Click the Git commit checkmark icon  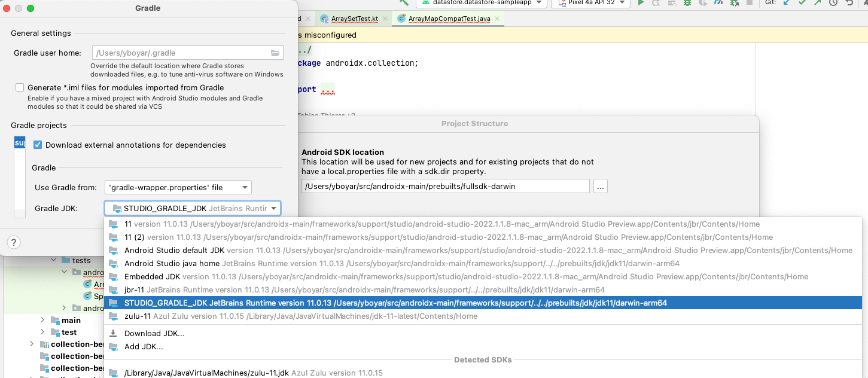(x=802, y=3)
